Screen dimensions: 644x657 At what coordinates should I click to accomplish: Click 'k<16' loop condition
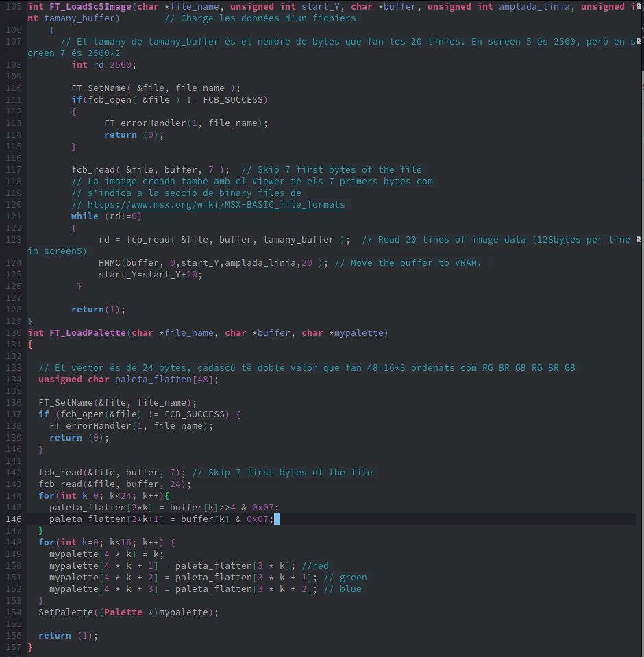point(121,542)
